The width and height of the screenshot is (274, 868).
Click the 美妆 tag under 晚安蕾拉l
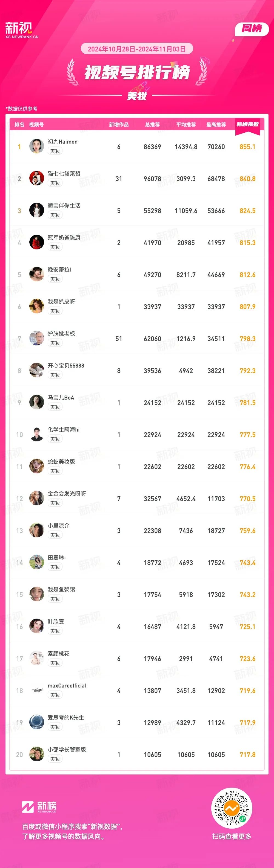(55, 279)
